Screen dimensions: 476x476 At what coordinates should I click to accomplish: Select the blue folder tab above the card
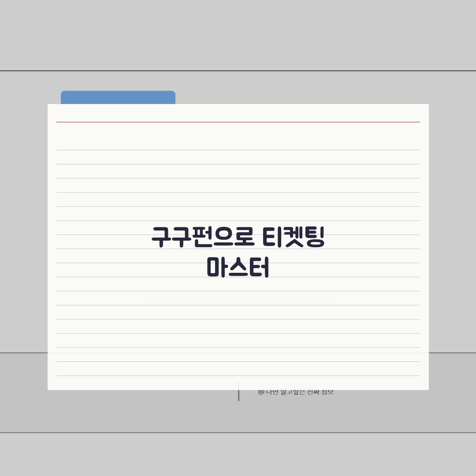[x=118, y=97]
